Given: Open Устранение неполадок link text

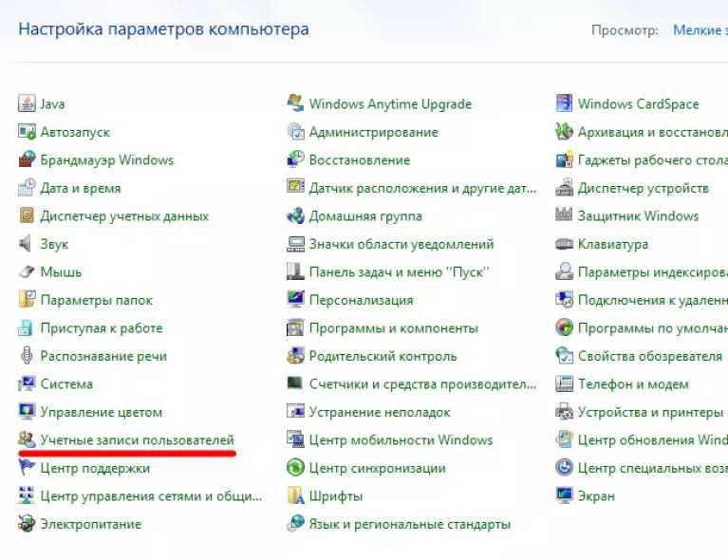Looking at the screenshot, I should tap(380, 412).
